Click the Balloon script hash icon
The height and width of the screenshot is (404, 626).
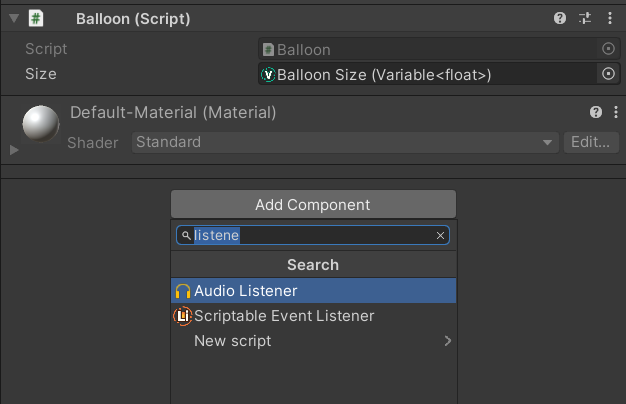click(36, 18)
